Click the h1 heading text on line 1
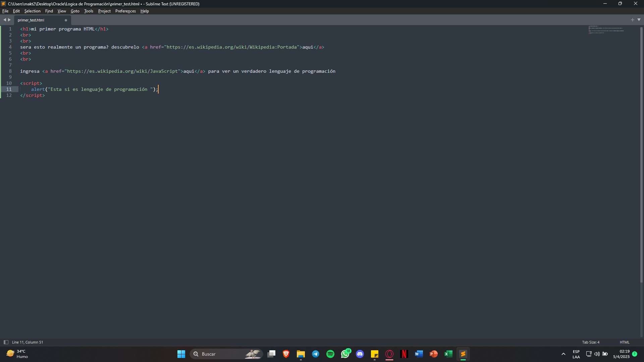 (x=63, y=29)
